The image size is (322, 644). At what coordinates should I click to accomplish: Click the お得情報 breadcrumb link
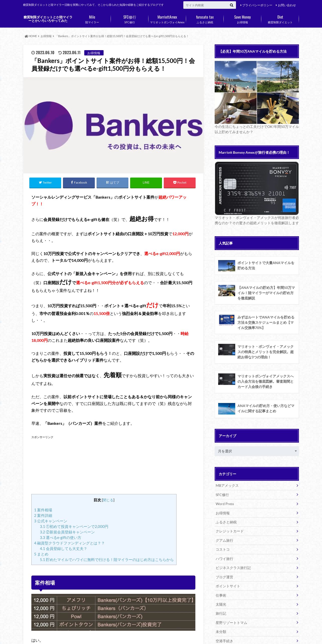point(46,36)
